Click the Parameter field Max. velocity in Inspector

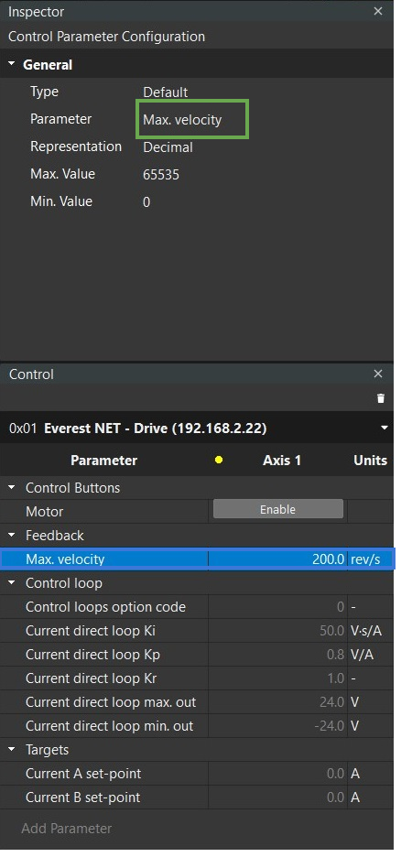click(x=192, y=119)
